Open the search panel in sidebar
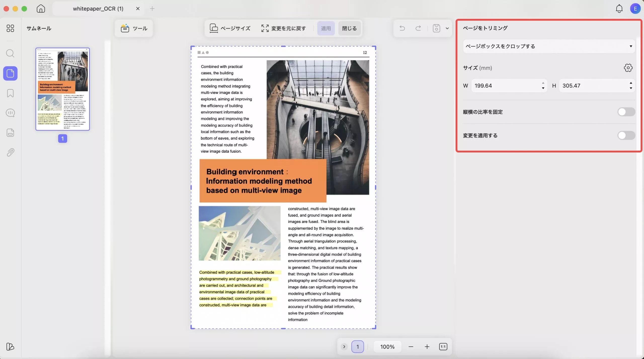 10,53
